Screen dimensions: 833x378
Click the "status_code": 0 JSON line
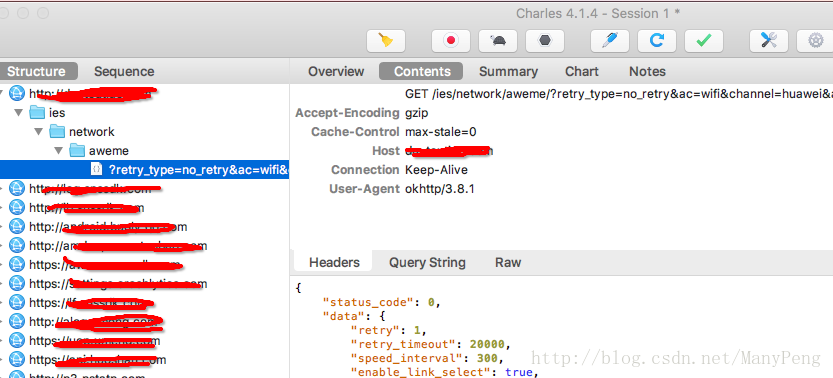pyautogui.click(x=382, y=302)
